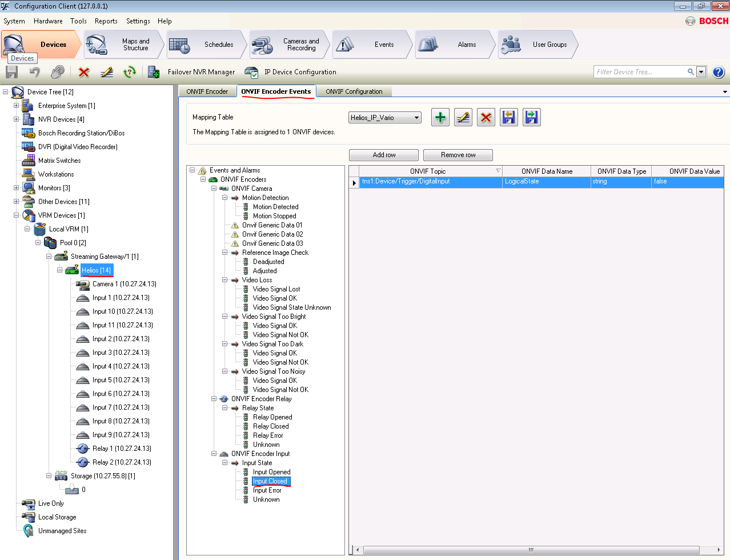Click the horizontal scrollbar under the events table

tap(531, 550)
